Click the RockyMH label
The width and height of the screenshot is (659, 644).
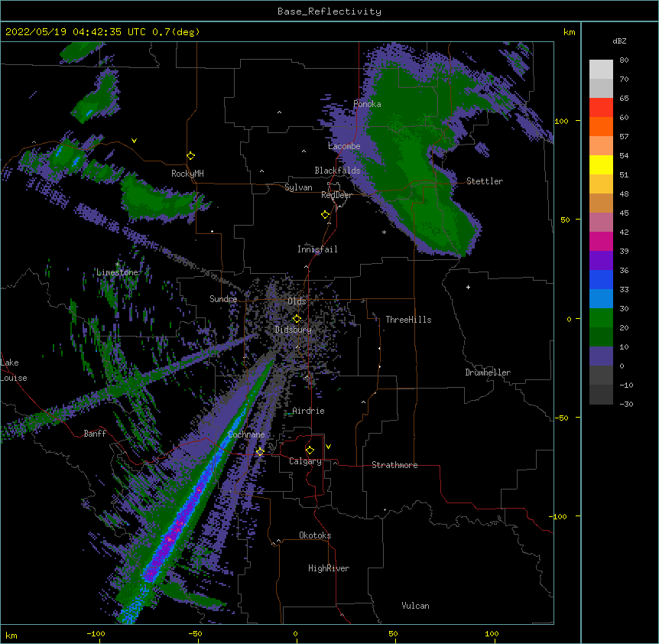pyautogui.click(x=187, y=174)
